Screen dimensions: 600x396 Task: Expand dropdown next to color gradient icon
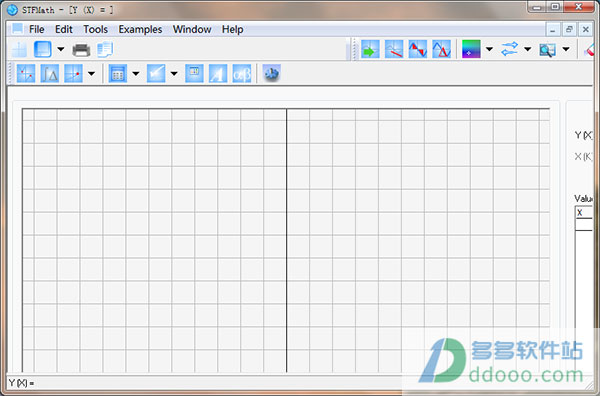(x=489, y=49)
